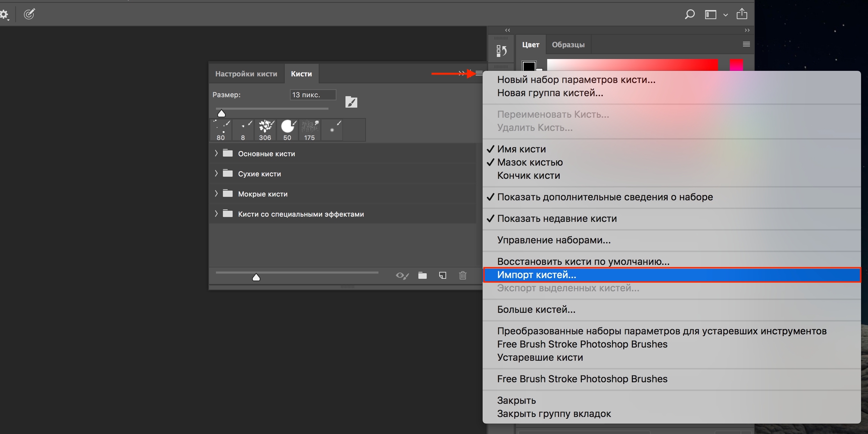Switch to the Настройки кисти tab

pos(246,74)
